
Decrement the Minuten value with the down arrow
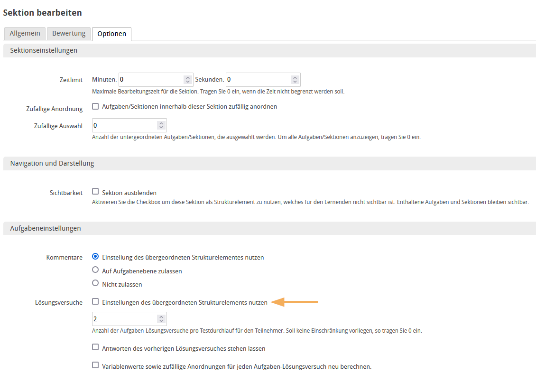coord(187,82)
